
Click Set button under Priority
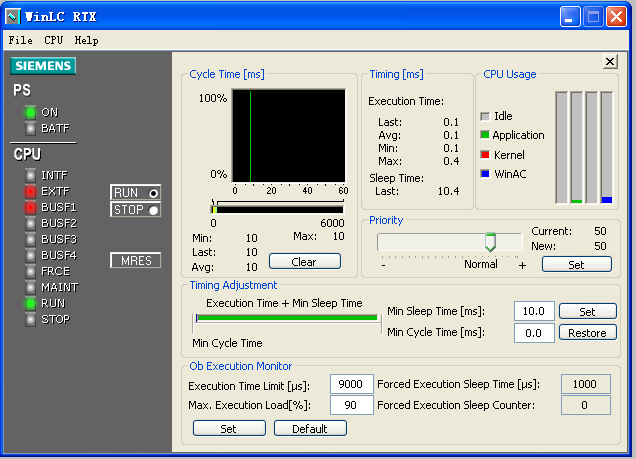tap(576, 264)
